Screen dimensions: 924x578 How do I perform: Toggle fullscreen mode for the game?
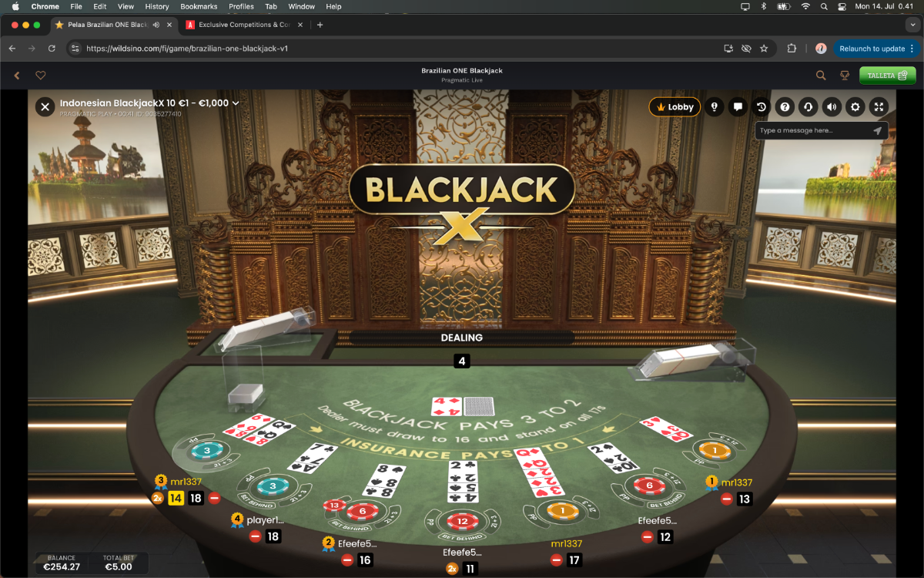click(879, 107)
